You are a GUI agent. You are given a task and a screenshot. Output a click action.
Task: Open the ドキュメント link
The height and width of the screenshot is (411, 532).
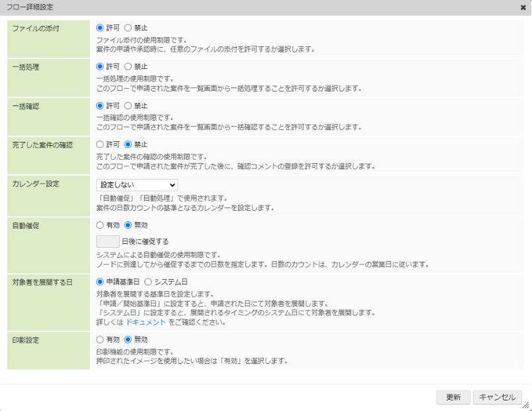146,322
